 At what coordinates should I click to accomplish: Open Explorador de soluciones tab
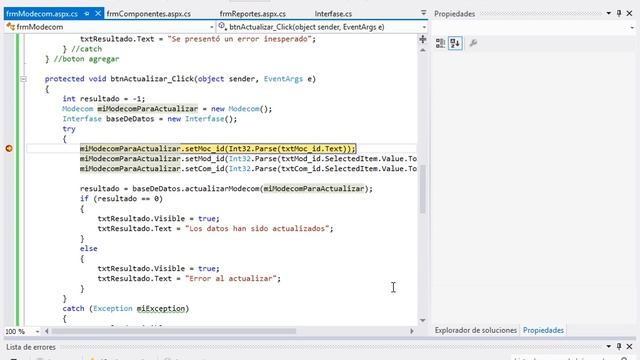pos(476,330)
